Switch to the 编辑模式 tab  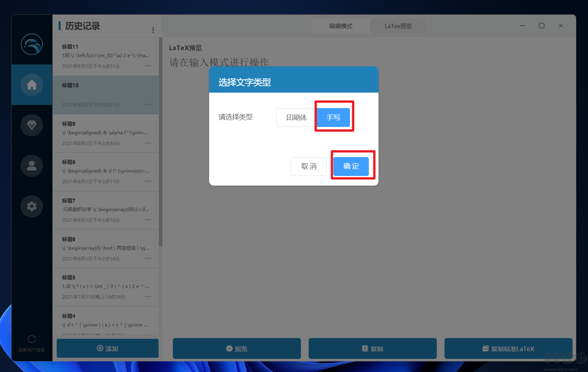point(341,26)
